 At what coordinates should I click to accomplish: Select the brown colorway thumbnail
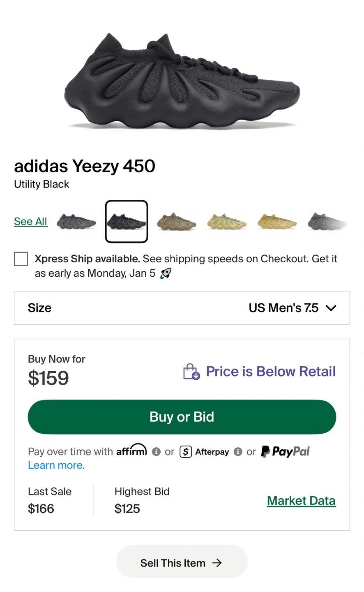(x=176, y=221)
